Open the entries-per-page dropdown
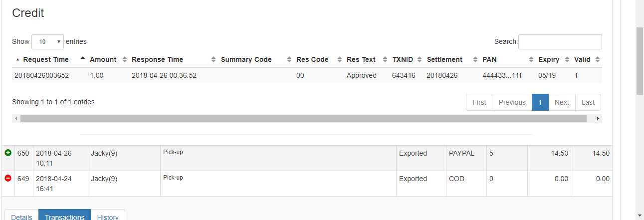The image size is (644, 220). [x=47, y=42]
